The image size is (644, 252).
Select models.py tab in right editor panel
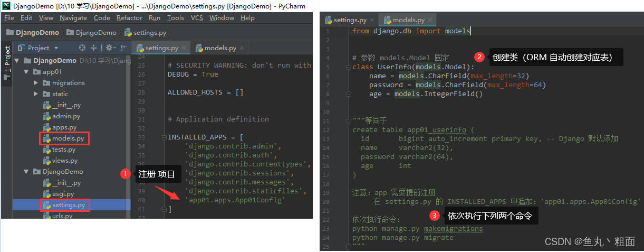pyautogui.click(x=408, y=20)
